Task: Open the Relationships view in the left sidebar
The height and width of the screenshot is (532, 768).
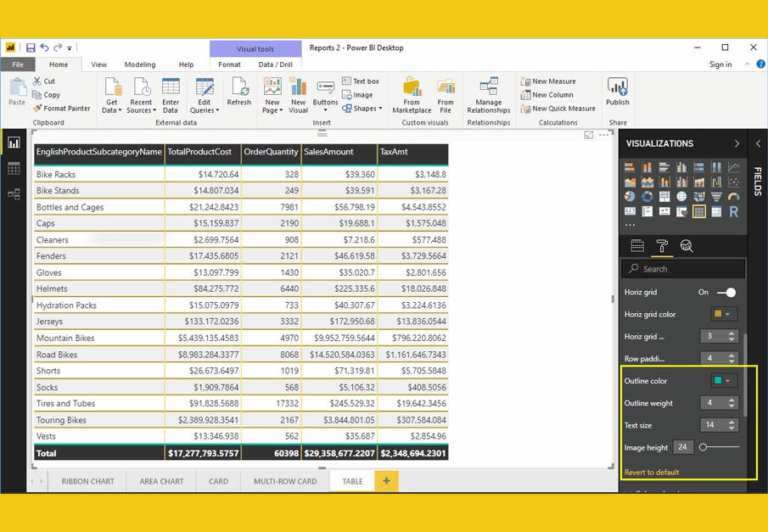Action: (14, 194)
